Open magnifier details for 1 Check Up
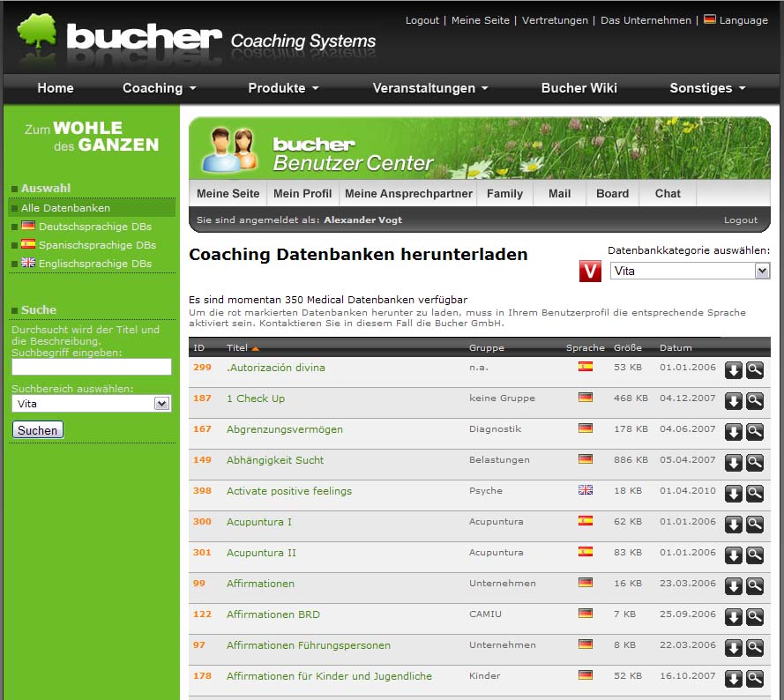This screenshot has height=700, width=784. [x=755, y=401]
